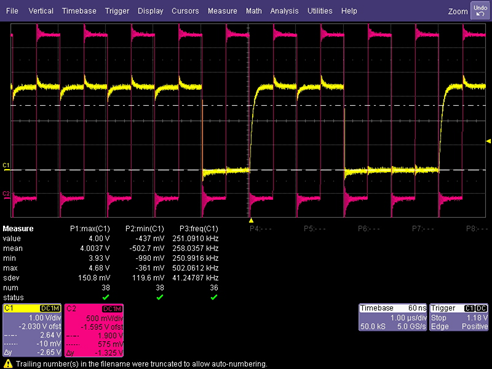
Task: Click the C2 cursor delta-y -1.325 V readout
Action: tap(109, 352)
